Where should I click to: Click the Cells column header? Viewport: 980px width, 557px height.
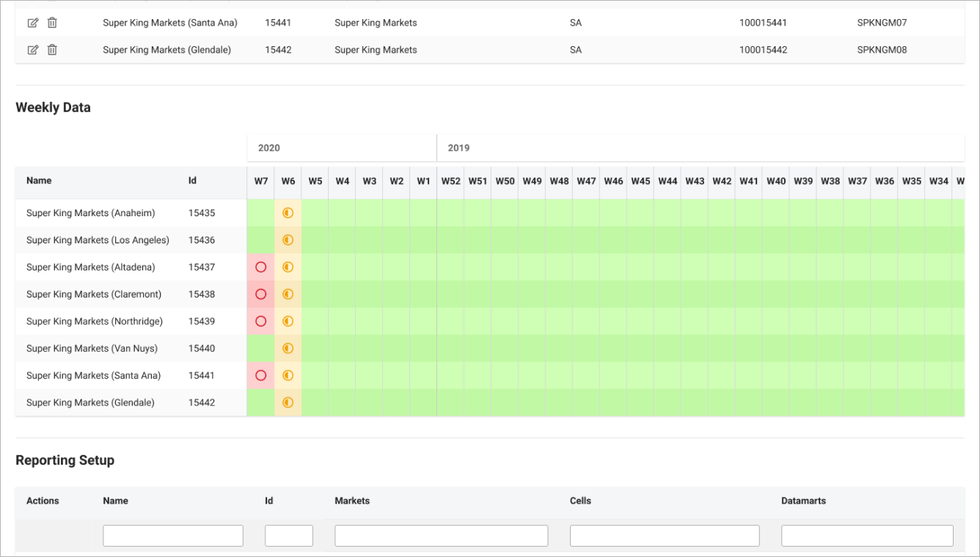coord(580,501)
